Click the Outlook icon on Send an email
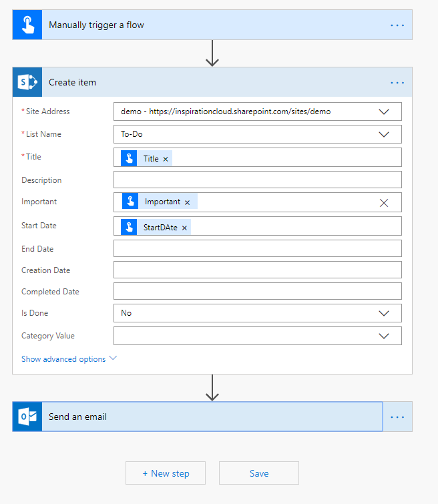The width and height of the screenshot is (438, 504). 27,417
